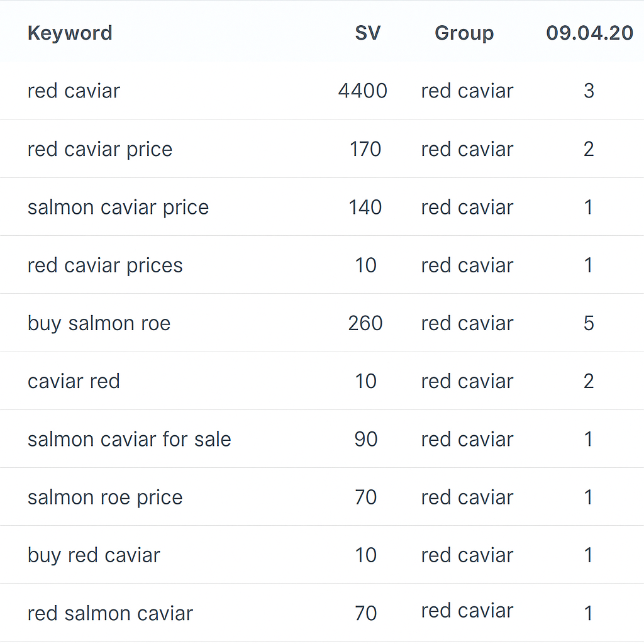Select the 'red caviar price' keyword
644x644 pixels.
[99, 149]
